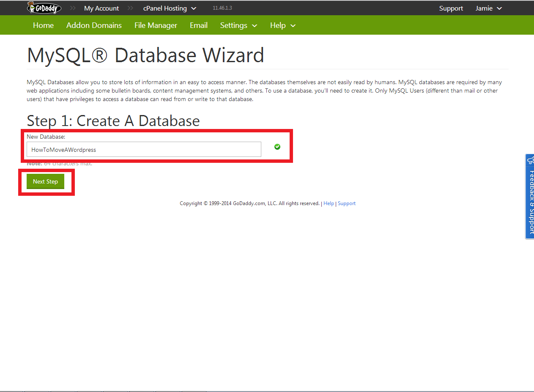Open the Help link in footer
This screenshot has height=392, width=534.
click(329, 203)
